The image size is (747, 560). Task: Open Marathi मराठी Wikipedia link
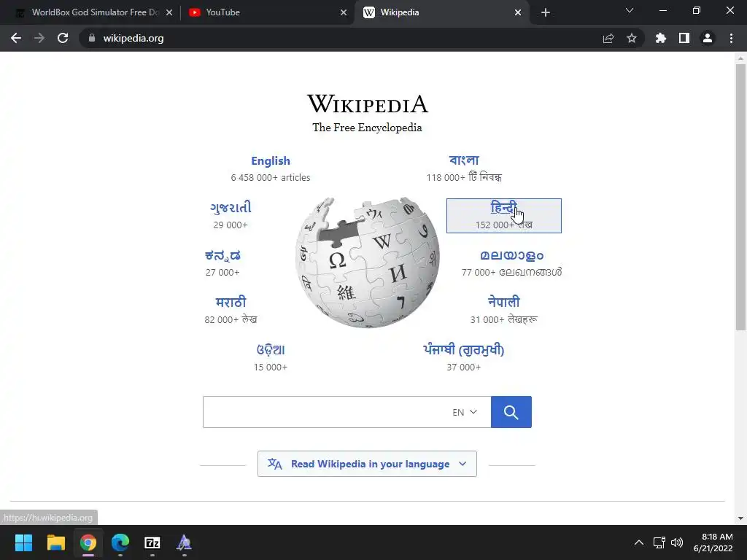coord(231,303)
